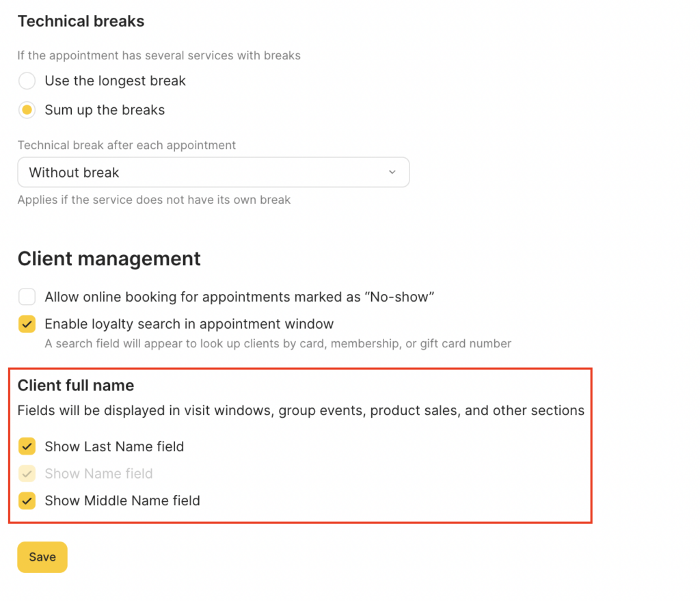
Task: Click the "Client management" section heading
Action: click(109, 258)
